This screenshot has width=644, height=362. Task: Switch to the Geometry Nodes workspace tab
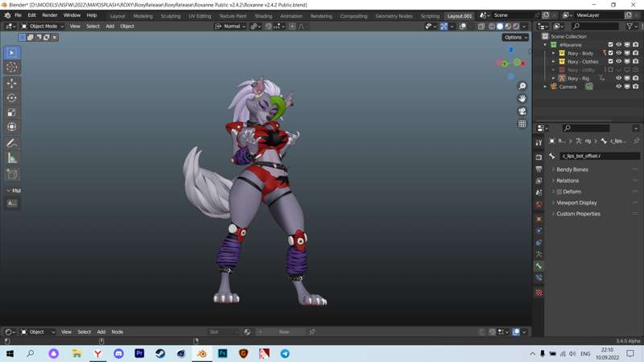(x=394, y=16)
